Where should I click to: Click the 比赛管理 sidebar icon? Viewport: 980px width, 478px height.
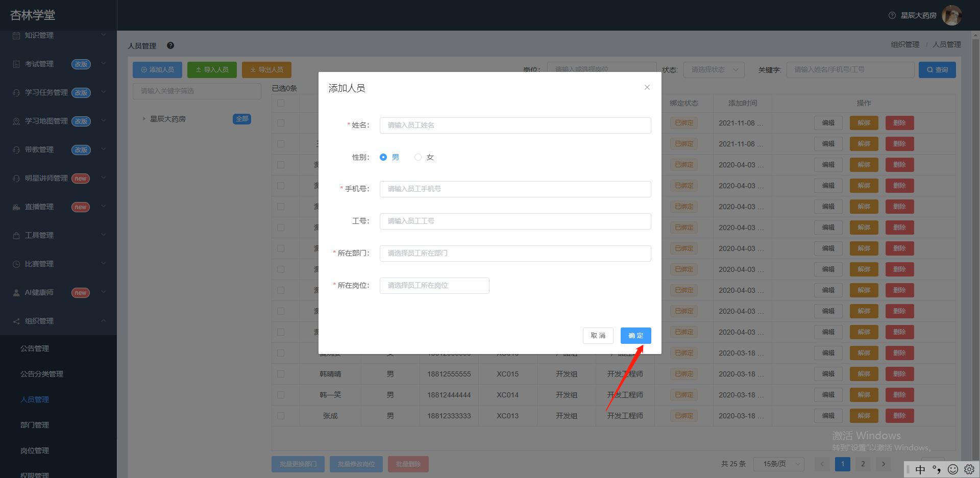[x=16, y=264]
